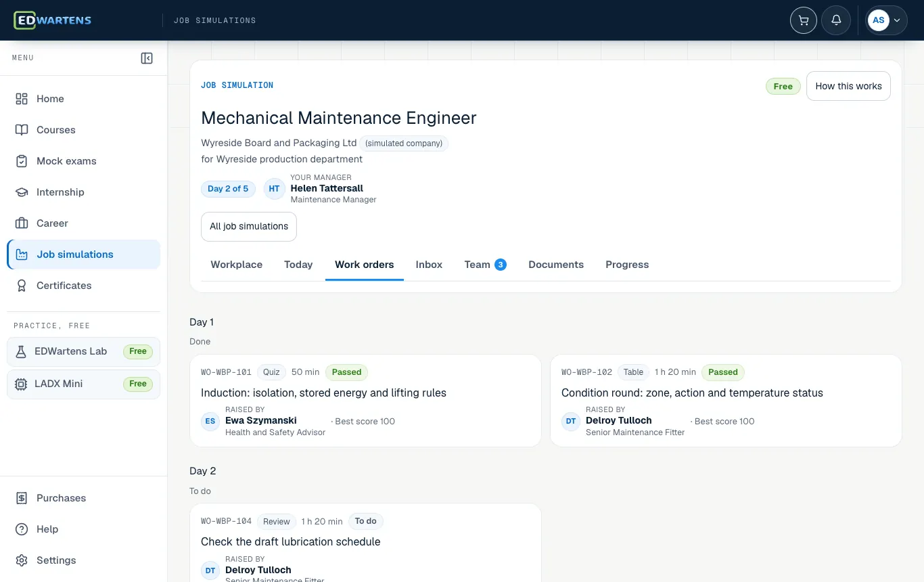
Task: Open the AS account dropdown menu
Action: click(887, 20)
